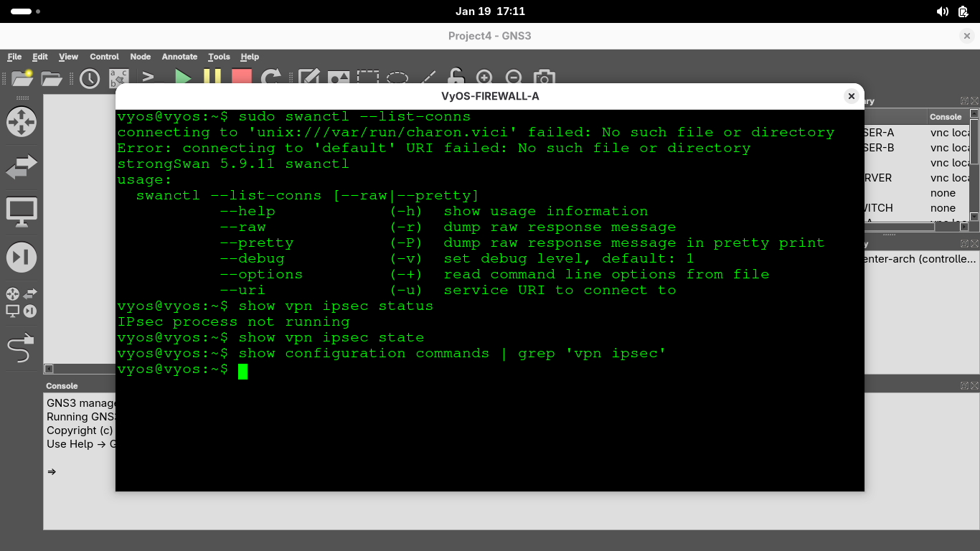Open the Tools menu
This screenshot has height=551, width=980.
tap(219, 57)
